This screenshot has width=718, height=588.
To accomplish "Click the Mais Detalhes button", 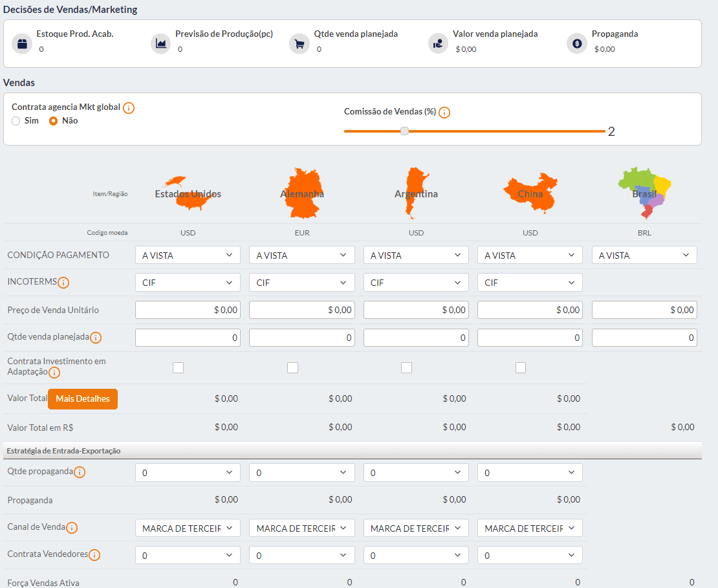I will tap(83, 399).
